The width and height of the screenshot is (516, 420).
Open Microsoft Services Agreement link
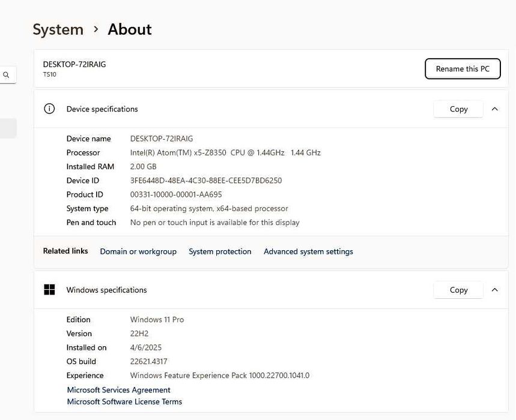(x=118, y=390)
